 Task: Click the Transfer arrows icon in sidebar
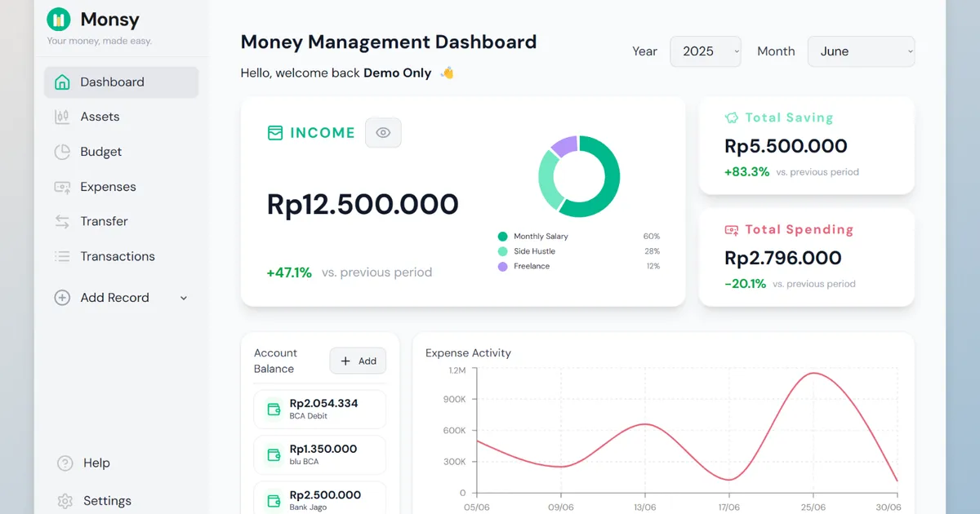[62, 221]
